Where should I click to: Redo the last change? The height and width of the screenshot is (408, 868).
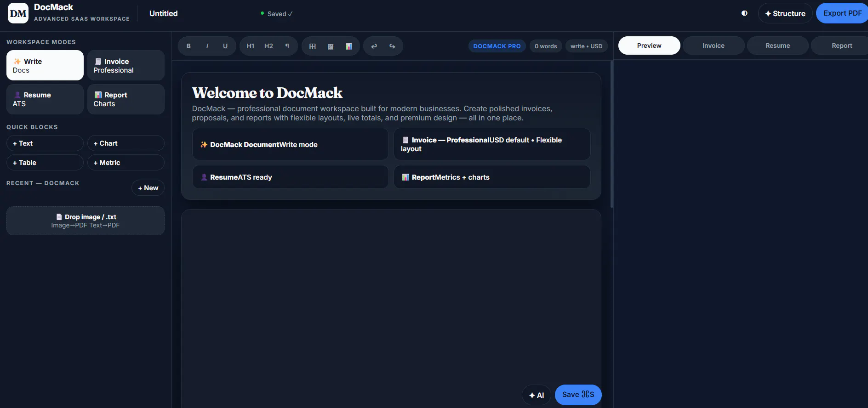392,46
